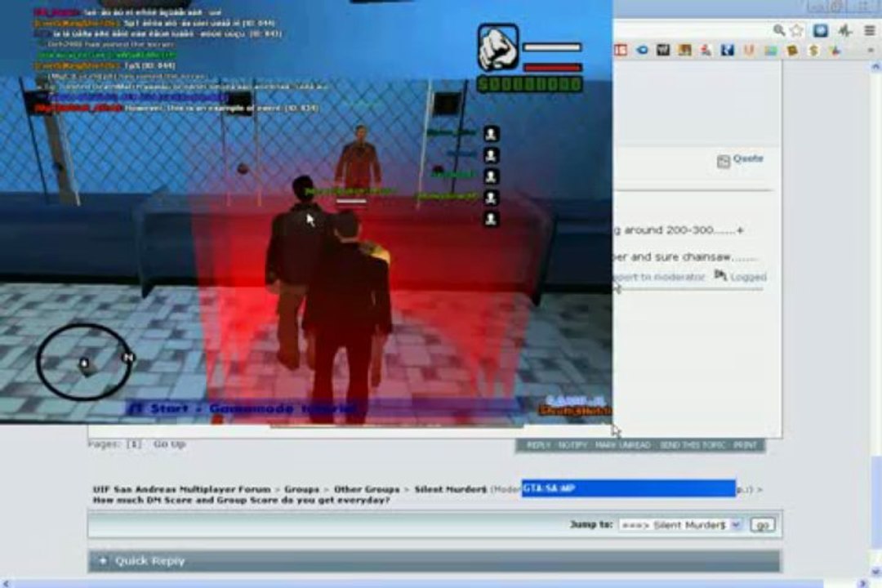Click the horizontal scrollbar right arrow
This screenshot has width=882, height=588.
pos(862,583)
